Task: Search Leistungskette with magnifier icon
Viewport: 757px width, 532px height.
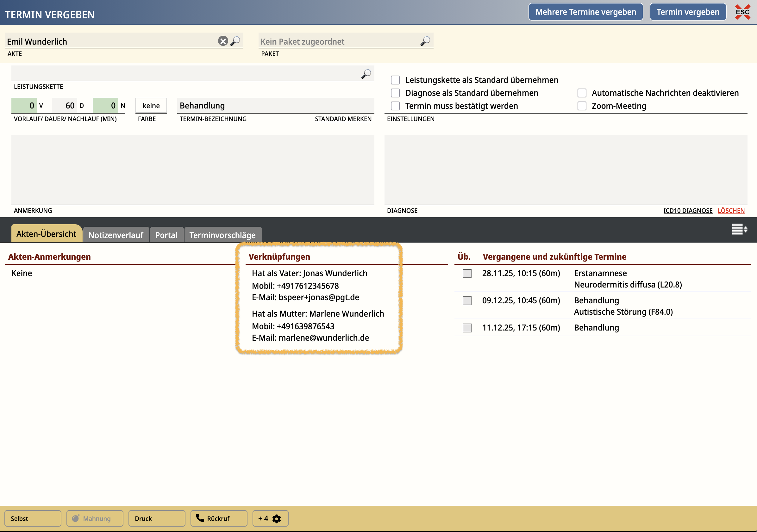Action: [x=366, y=74]
